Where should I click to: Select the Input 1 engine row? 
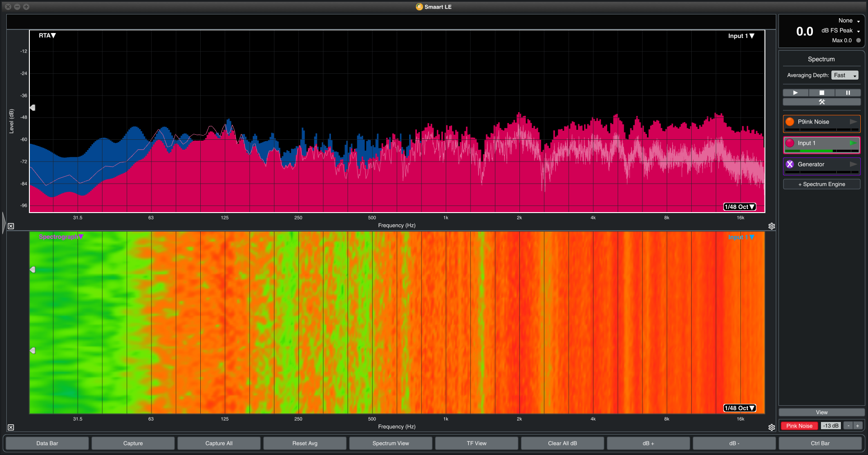pyautogui.click(x=821, y=145)
